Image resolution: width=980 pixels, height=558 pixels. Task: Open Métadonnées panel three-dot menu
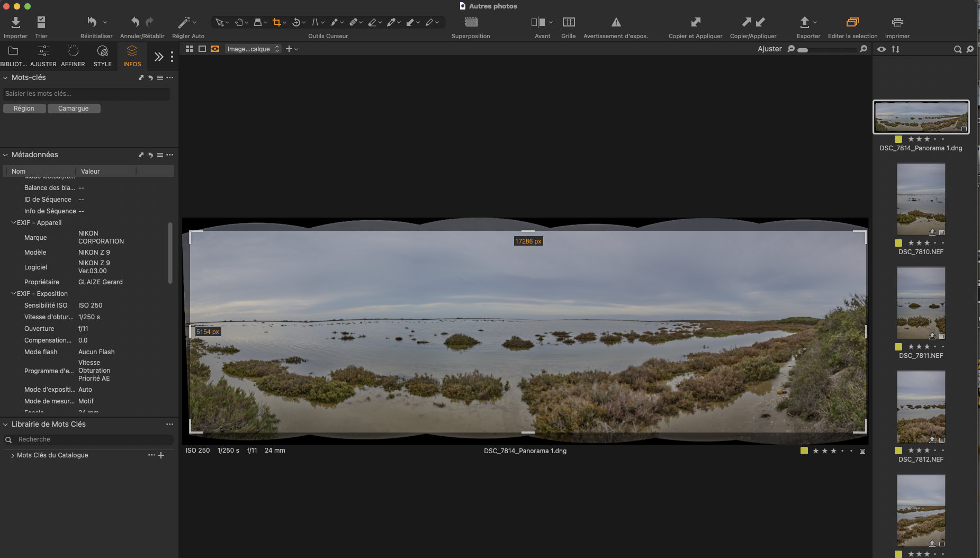tap(170, 155)
